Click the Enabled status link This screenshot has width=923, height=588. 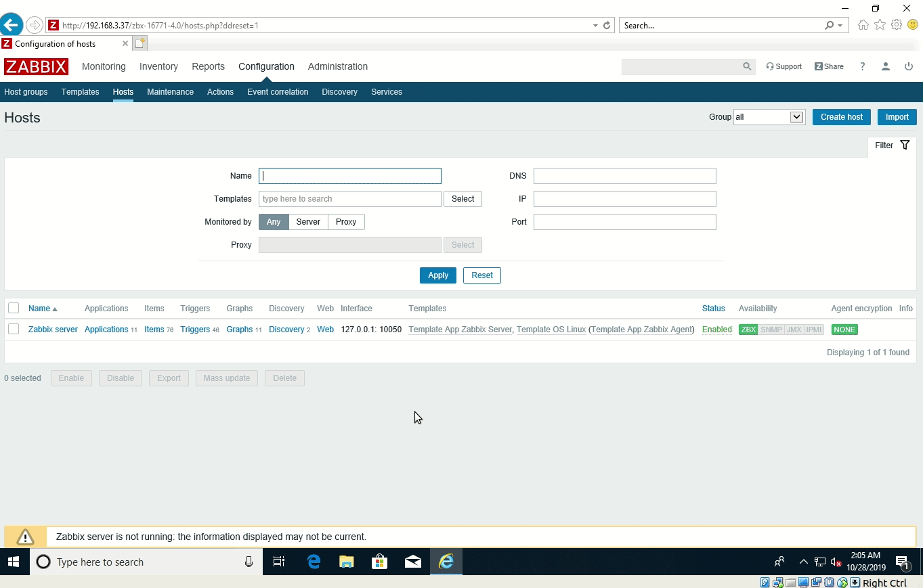pos(717,330)
